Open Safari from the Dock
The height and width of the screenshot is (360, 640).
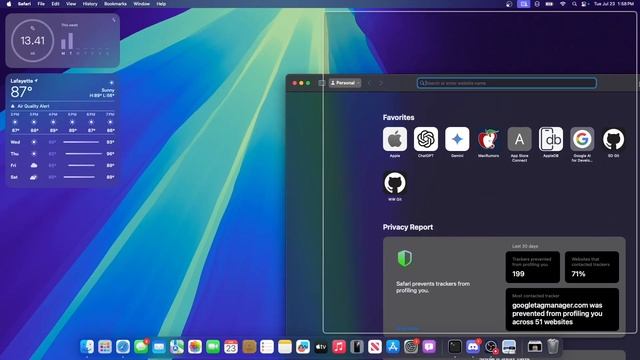pos(123,347)
